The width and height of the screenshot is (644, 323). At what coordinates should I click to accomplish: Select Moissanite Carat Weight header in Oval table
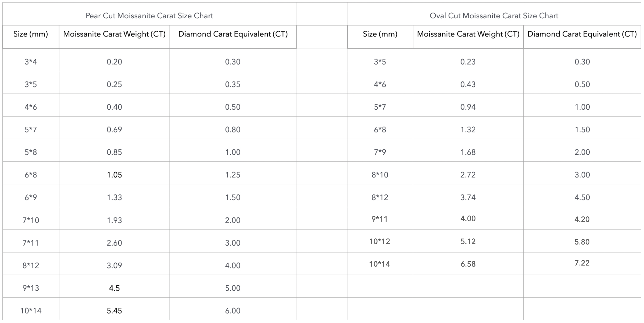pos(468,34)
